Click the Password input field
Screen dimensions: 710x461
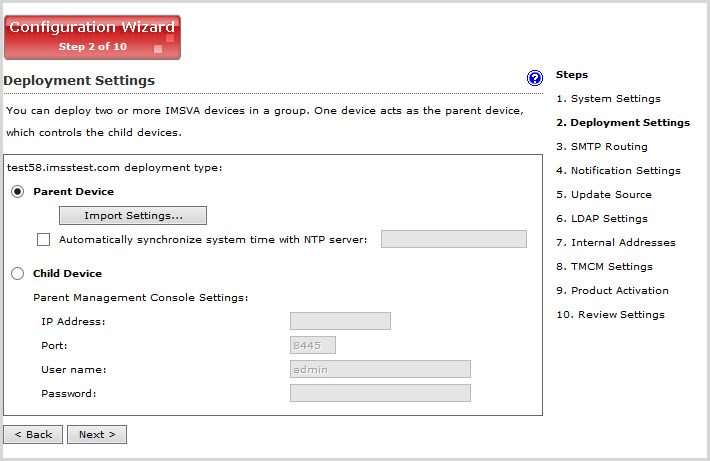click(x=380, y=393)
